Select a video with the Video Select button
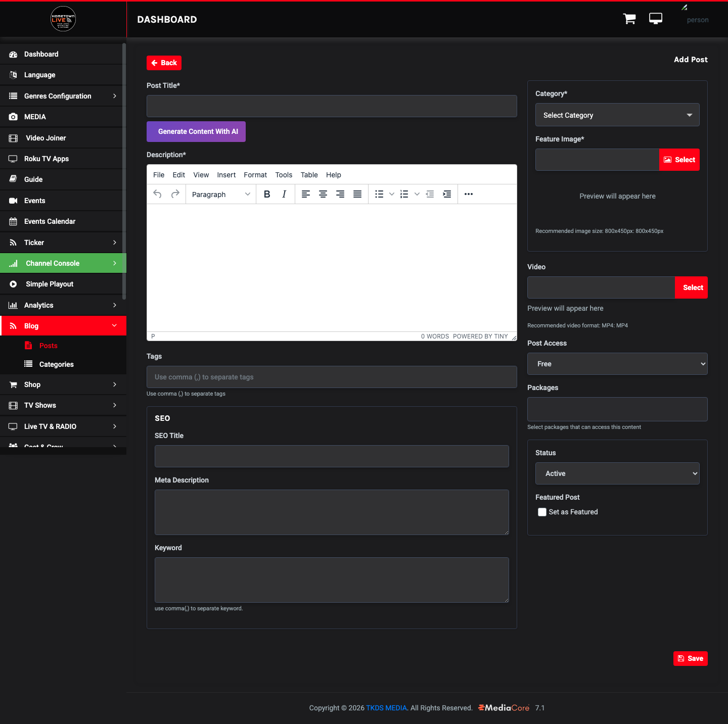Viewport: 728px width, 724px height. 692,287
